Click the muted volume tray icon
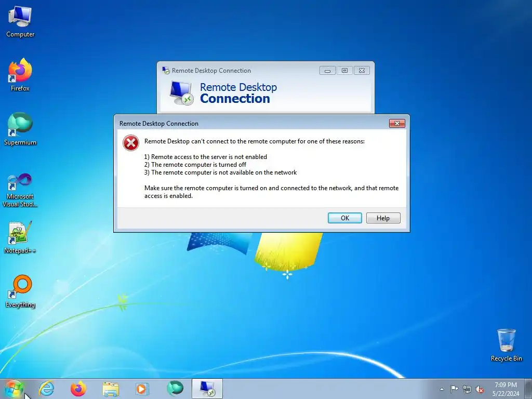Image resolution: width=532 pixels, height=399 pixels. (x=480, y=390)
